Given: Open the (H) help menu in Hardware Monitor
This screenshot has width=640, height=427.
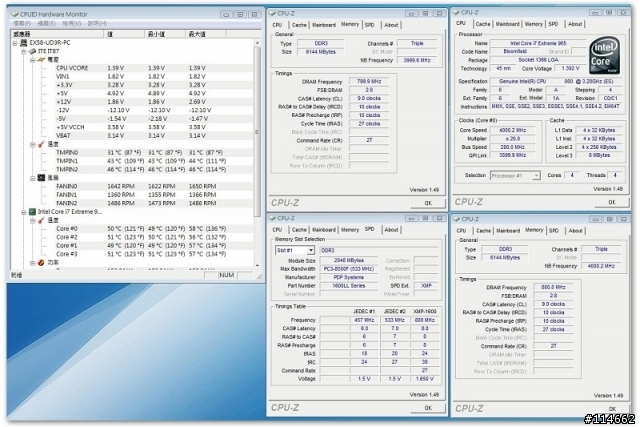Looking at the screenshot, I should [x=97, y=24].
